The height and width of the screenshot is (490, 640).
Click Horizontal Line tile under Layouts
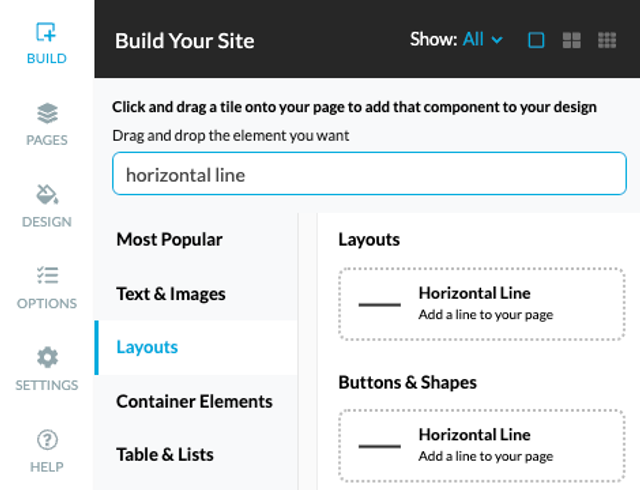point(482,304)
